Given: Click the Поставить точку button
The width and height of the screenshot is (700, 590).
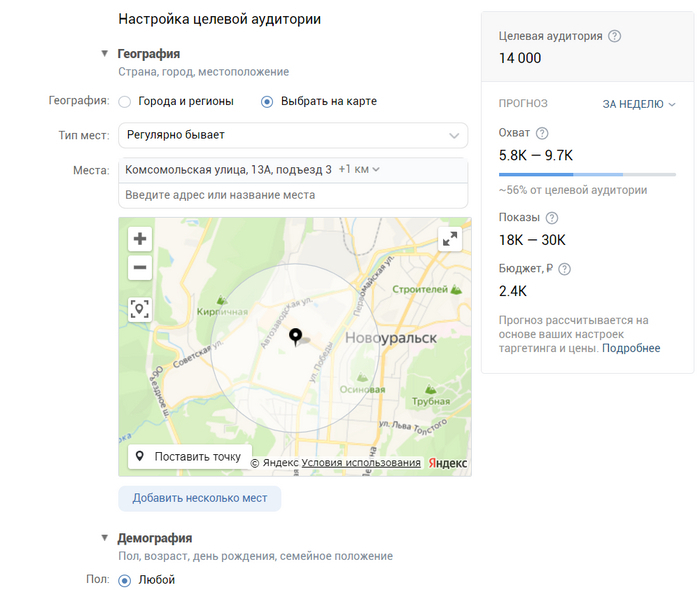Looking at the screenshot, I should click(x=188, y=457).
